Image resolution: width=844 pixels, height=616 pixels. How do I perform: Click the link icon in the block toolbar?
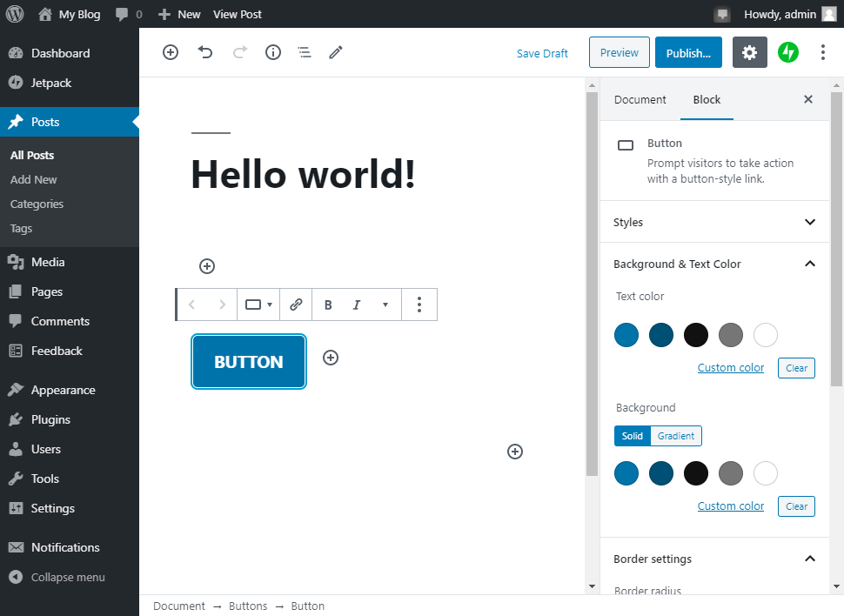click(x=296, y=305)
